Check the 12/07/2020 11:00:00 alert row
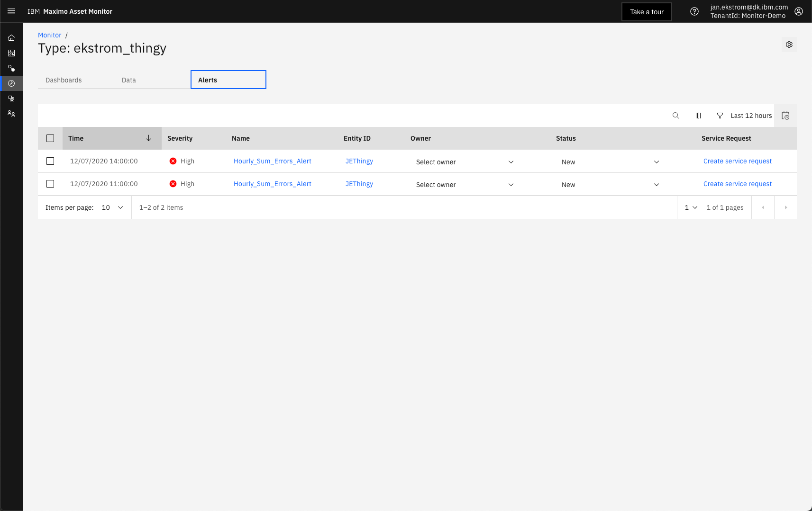This screenshot has width=812, height=511. point(50,184)
